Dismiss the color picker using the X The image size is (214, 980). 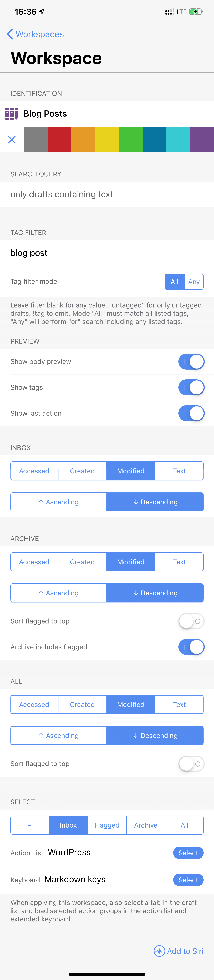pos(12,140)
